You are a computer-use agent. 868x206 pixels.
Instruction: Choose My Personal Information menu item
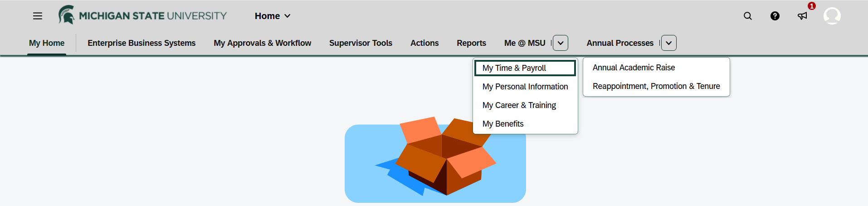[x=525, y=87]
